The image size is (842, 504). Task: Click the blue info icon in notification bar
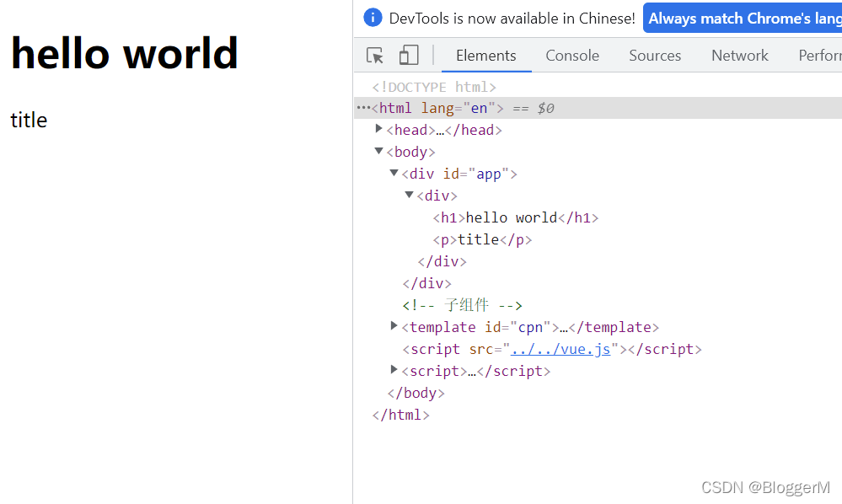click(373, 18)
